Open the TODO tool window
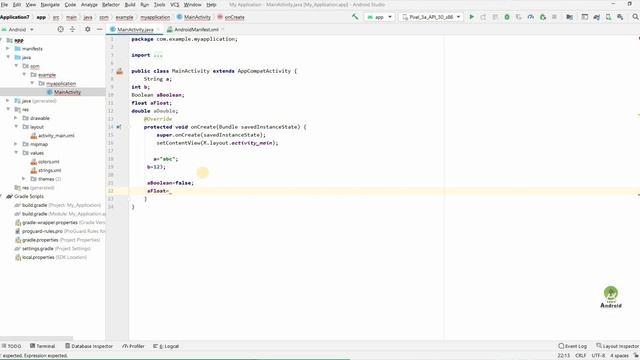Screen dimensions: 640x360 [11, 346]
